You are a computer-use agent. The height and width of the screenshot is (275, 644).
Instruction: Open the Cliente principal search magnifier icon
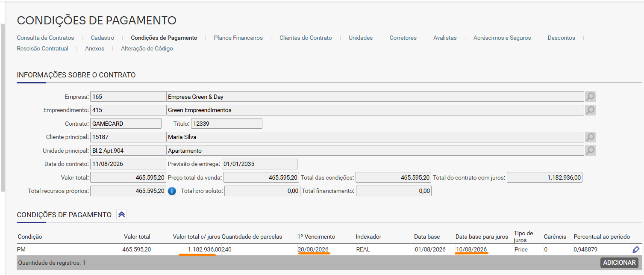click(590, 137)
